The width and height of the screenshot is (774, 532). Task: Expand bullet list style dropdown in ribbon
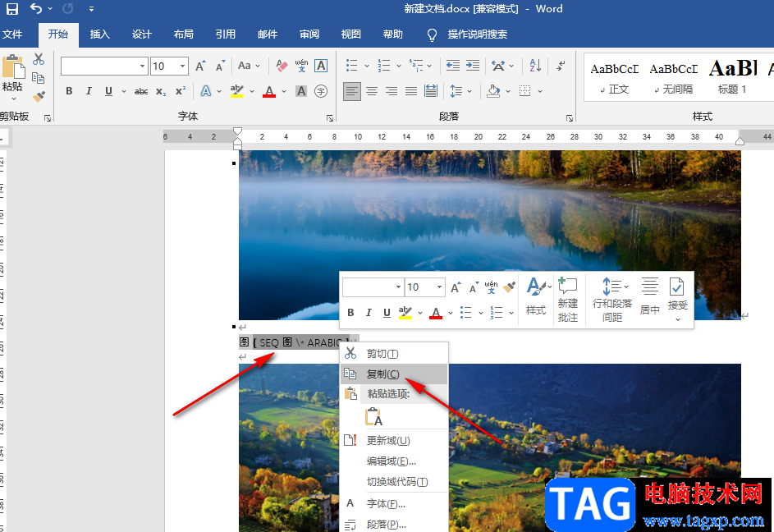point(367,66)
